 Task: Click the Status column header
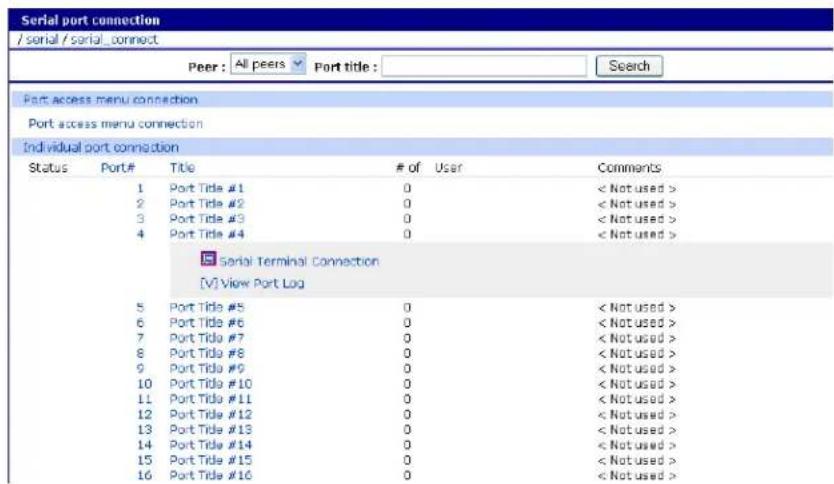coord(48,168)
